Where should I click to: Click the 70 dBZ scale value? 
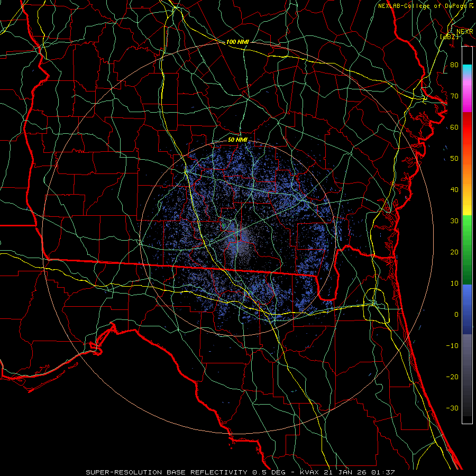point(454,96)
